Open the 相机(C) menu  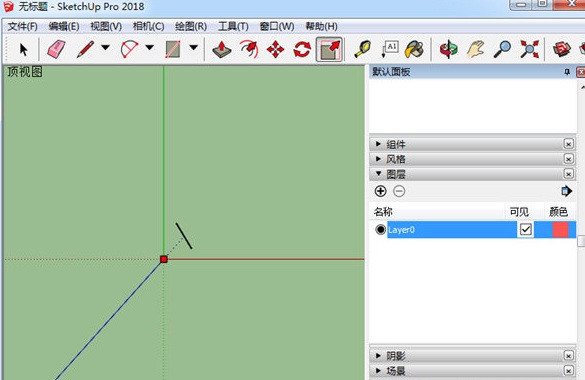(x=148, y=26)
